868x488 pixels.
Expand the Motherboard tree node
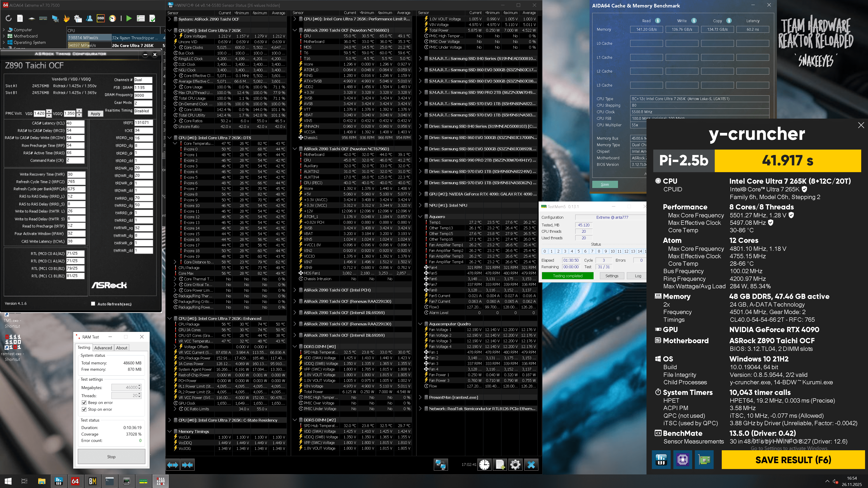[x=4, y=36]
